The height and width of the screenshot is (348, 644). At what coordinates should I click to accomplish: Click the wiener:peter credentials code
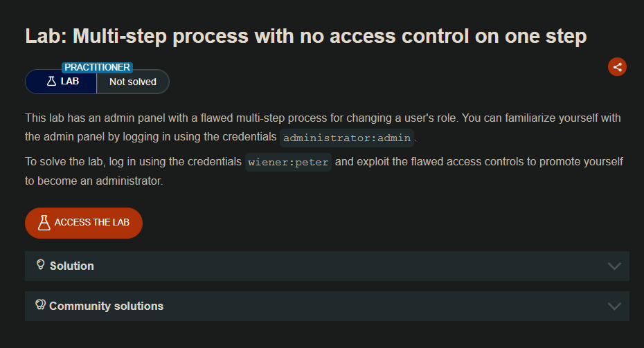click(x=289, y=162)
